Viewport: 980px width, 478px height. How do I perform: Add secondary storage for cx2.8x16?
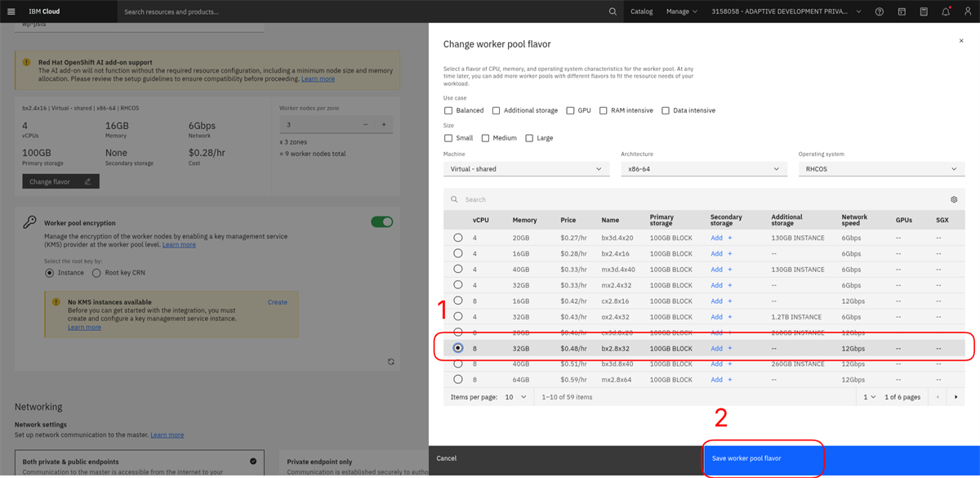click(x=721, y=301)
